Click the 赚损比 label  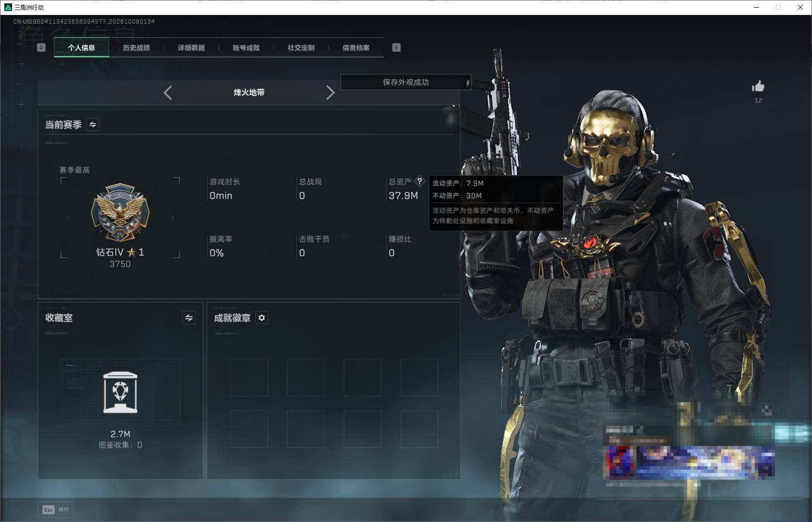tap(400, 239)
